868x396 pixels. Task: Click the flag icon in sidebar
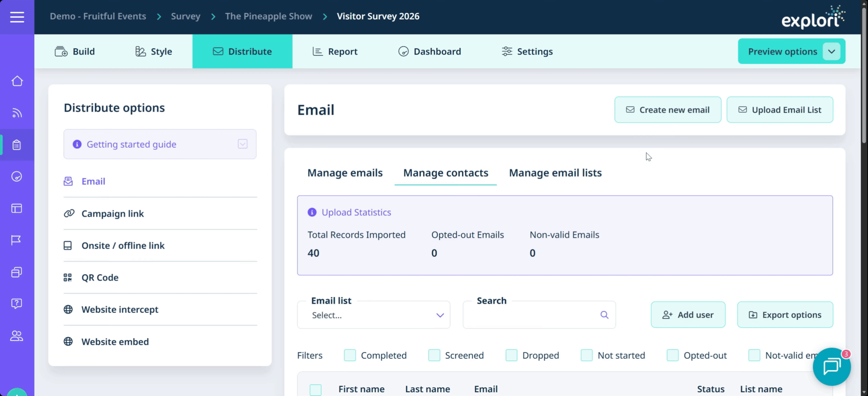click(x=16, y=240)
